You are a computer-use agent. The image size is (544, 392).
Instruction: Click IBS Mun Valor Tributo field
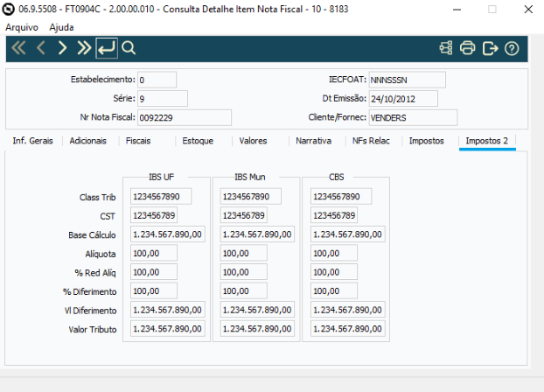click(x=257, y=328)
